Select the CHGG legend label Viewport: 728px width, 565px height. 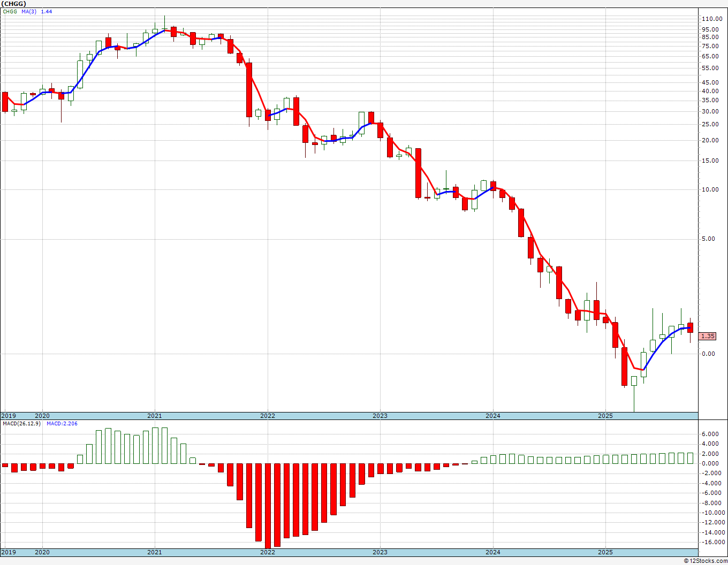click(x=9, y=11)
